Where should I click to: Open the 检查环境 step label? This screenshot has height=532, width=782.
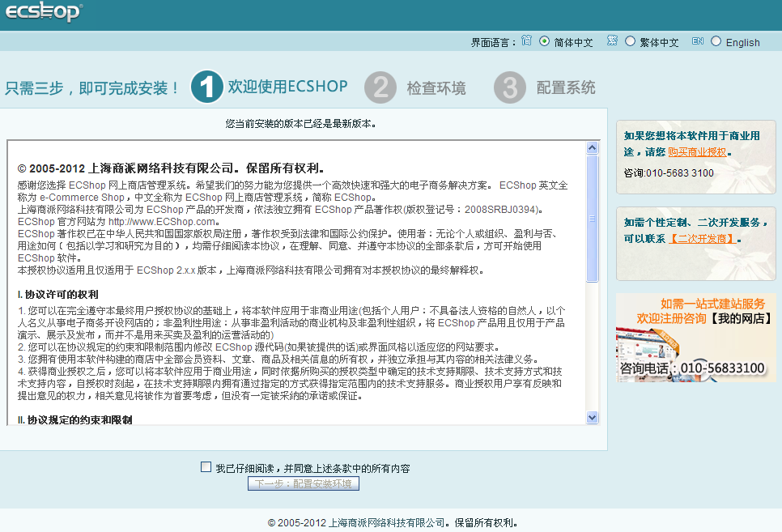[x=436, y=87]
